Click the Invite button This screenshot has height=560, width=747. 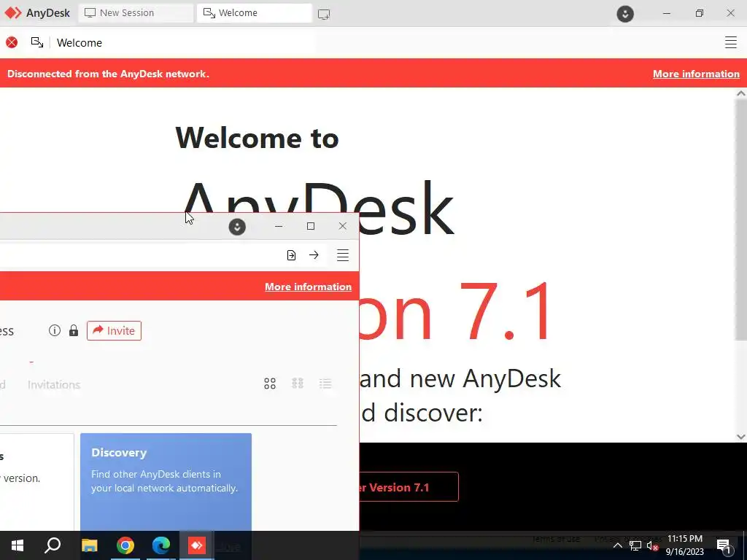pyautogui.click(x=114, y=330)
